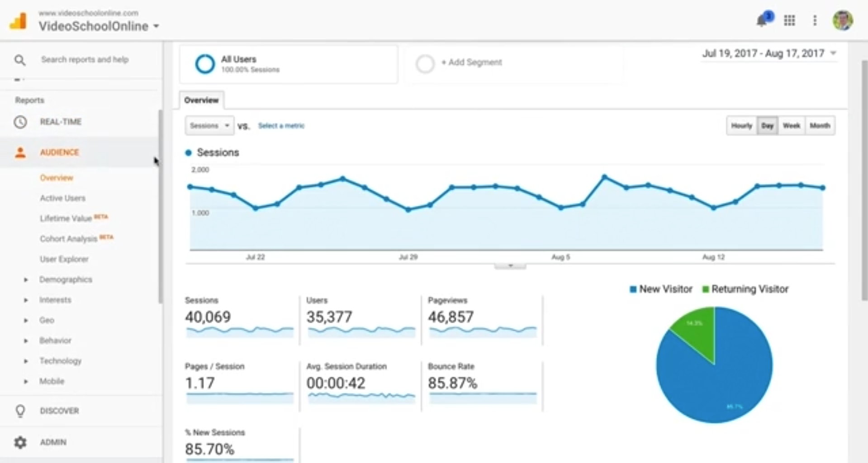Expand the Demographics tree item
This screenshot has width=868, height=463.
[x=26, y=280]
